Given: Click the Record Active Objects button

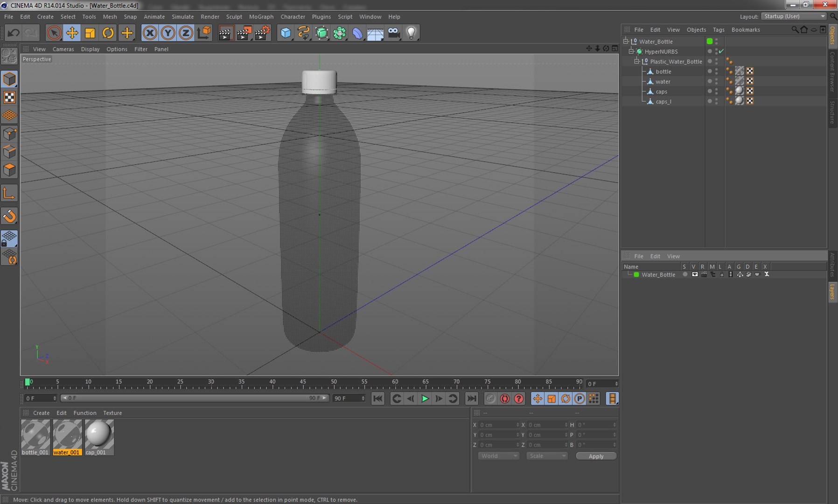Looking at the screenshot, I should click(x=490, y=399).
